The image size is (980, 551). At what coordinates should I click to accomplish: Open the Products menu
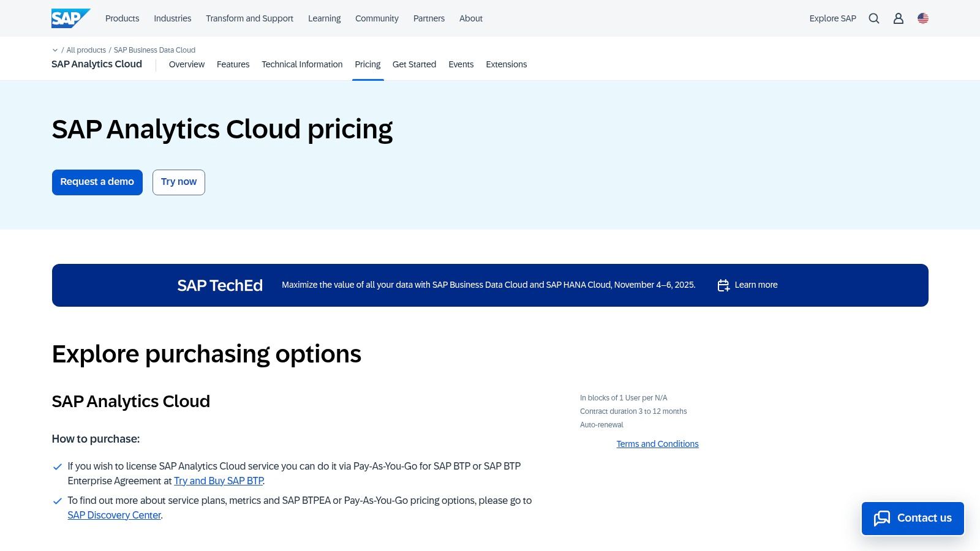coord(122,18)
